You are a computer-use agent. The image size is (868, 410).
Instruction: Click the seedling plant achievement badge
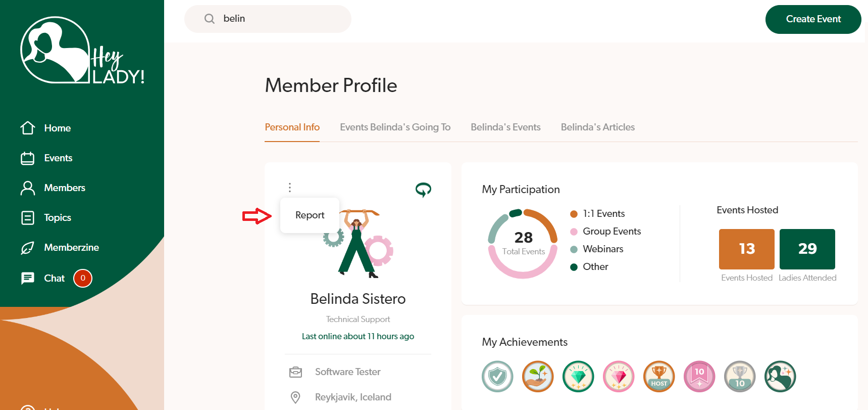point(538,377)
